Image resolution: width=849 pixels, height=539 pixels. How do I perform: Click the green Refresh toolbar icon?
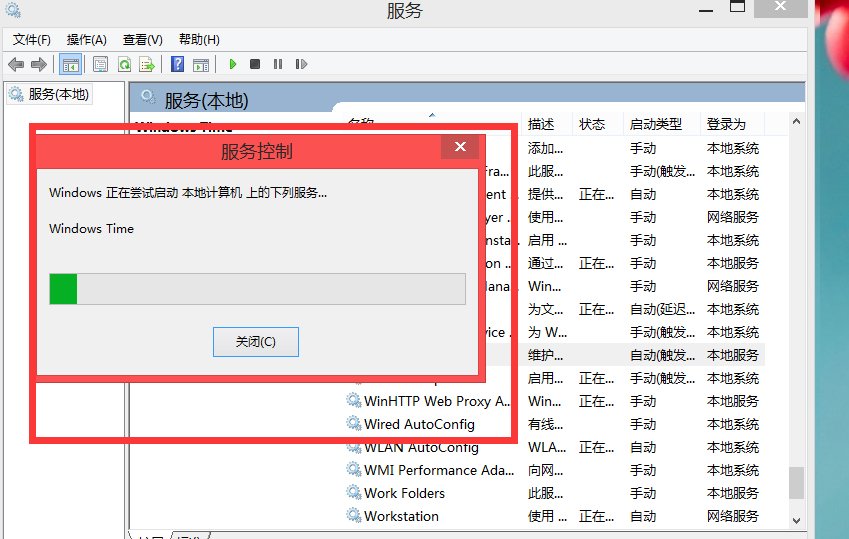125,64
